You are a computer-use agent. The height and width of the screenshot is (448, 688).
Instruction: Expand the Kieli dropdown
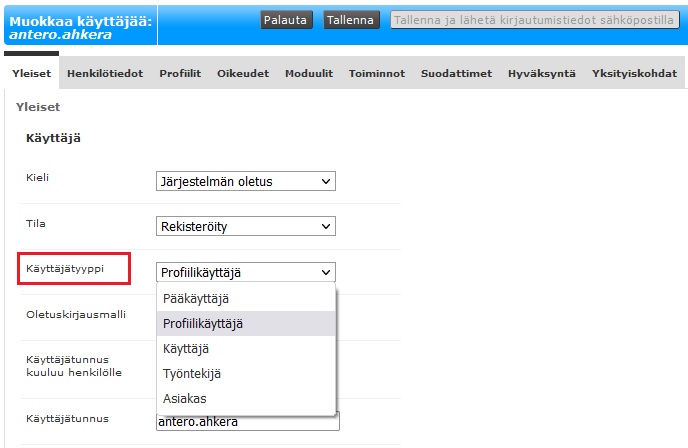tap(245, 181)
